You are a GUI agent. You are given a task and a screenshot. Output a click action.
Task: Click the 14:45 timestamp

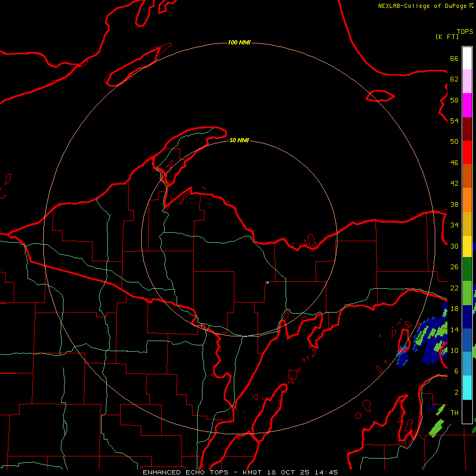[x=326, y=472]
